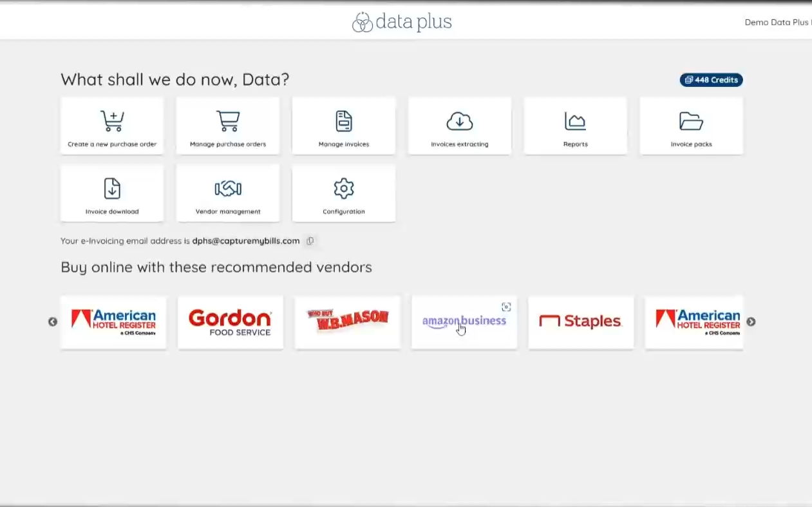This screenshot has width=812, height=507.
Task: Copy the e-invoicing email address icon
Action: [310, 241]
